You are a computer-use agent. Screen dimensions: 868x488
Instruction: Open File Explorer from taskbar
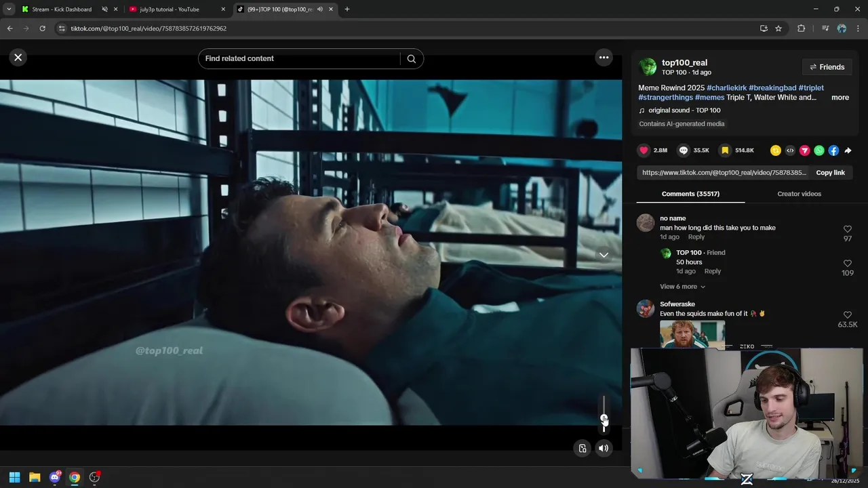[35, 477]
